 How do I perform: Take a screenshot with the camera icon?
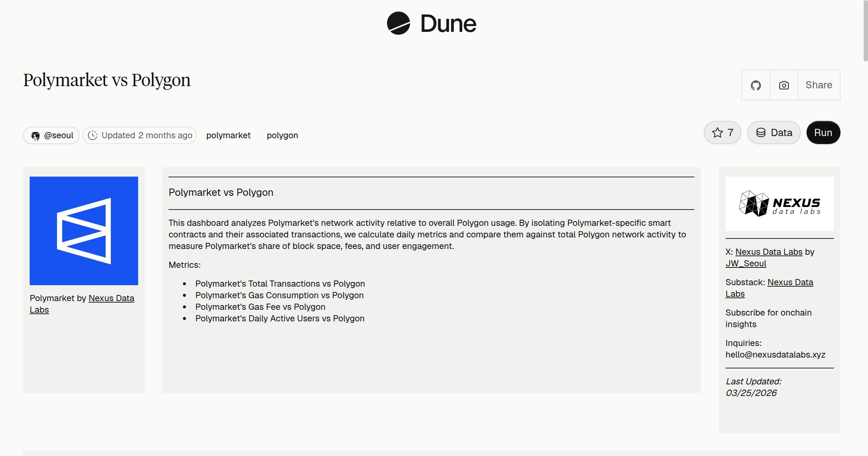tap(784, 85)
